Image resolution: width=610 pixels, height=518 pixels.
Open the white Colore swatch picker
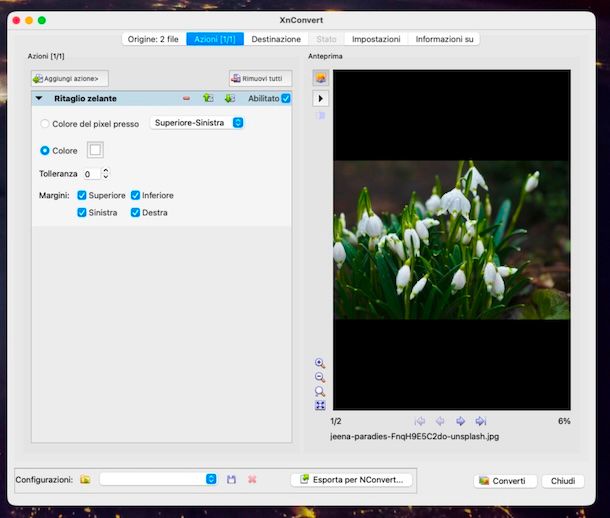95,150
